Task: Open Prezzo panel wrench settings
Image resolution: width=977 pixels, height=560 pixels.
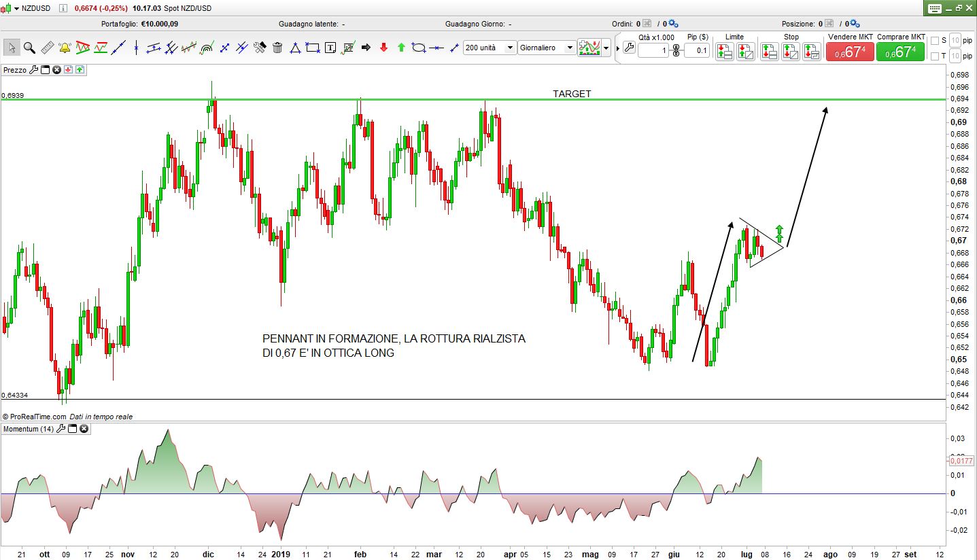Action: (34, 69)
